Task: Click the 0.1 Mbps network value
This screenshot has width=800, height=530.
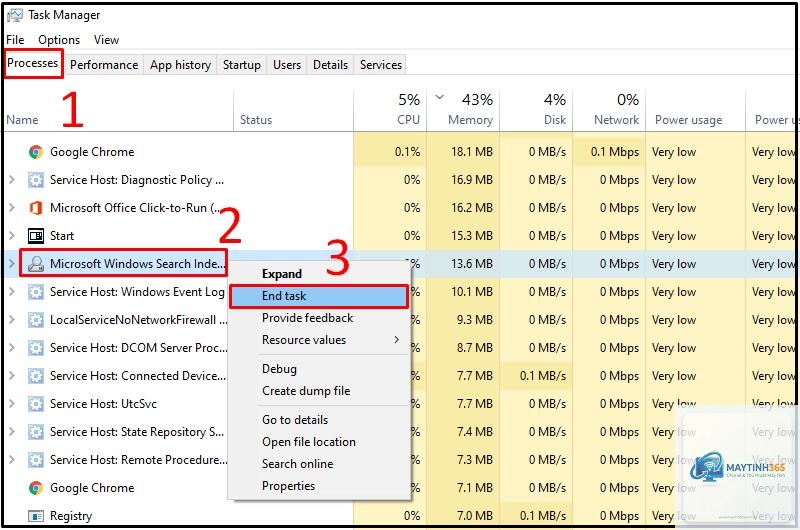Action: [615, 152]
